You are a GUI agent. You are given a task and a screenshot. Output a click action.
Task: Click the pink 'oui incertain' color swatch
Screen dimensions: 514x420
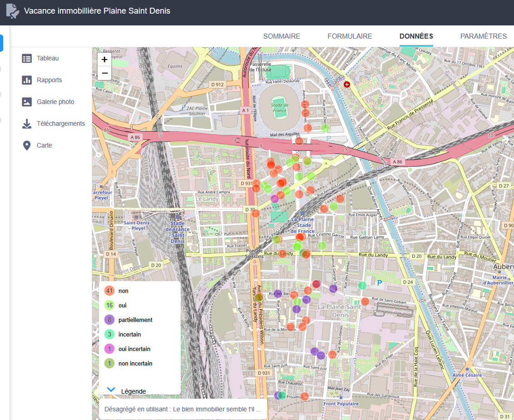(x=109, y=349)
